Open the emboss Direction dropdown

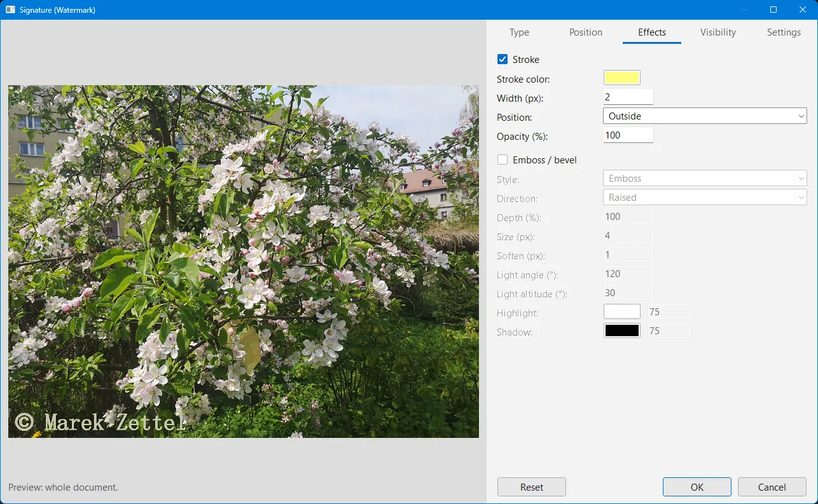[x=705, y=197]
